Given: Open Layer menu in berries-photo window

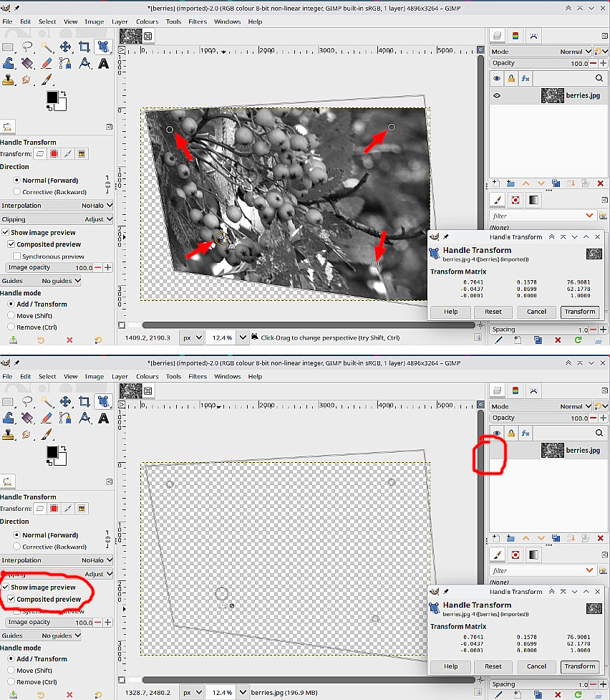Looking at the screenshot, I should point(120,21).
